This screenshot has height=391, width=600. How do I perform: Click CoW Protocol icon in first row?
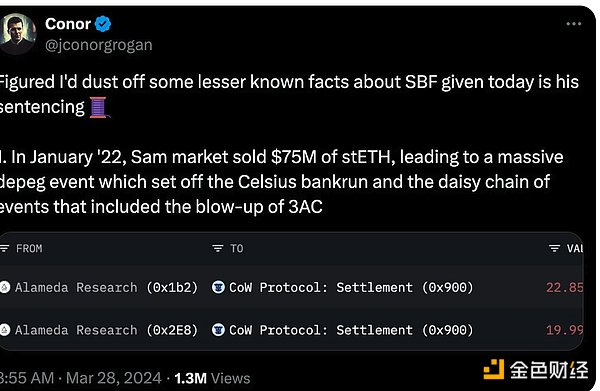[x=218, y=287]
